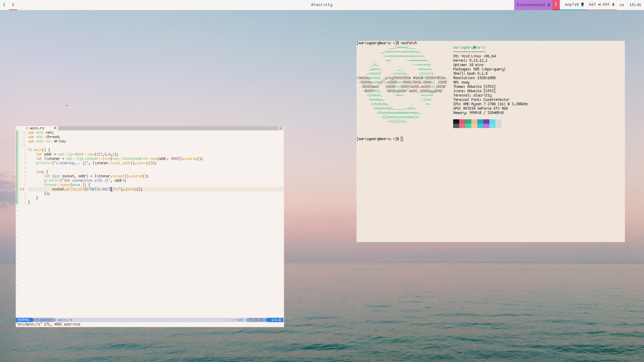Click the music note icon in status bar

(x=549, y=5)
